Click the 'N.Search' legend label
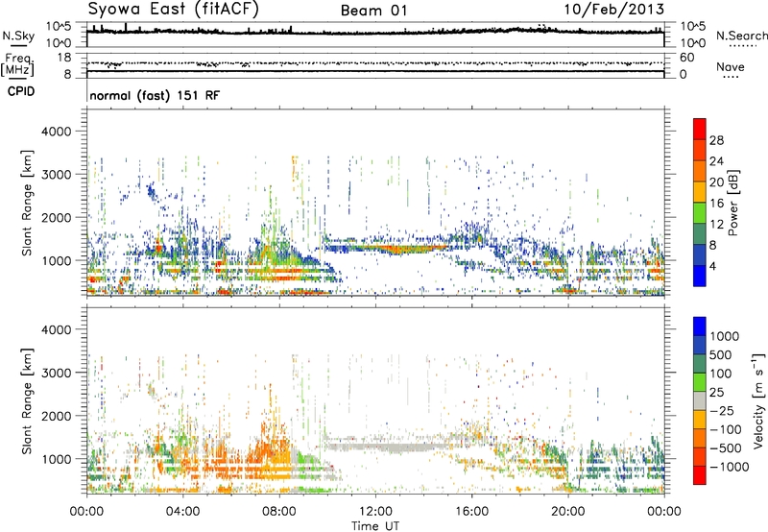This screenshot has height=532, width=768. pos(741,36)
